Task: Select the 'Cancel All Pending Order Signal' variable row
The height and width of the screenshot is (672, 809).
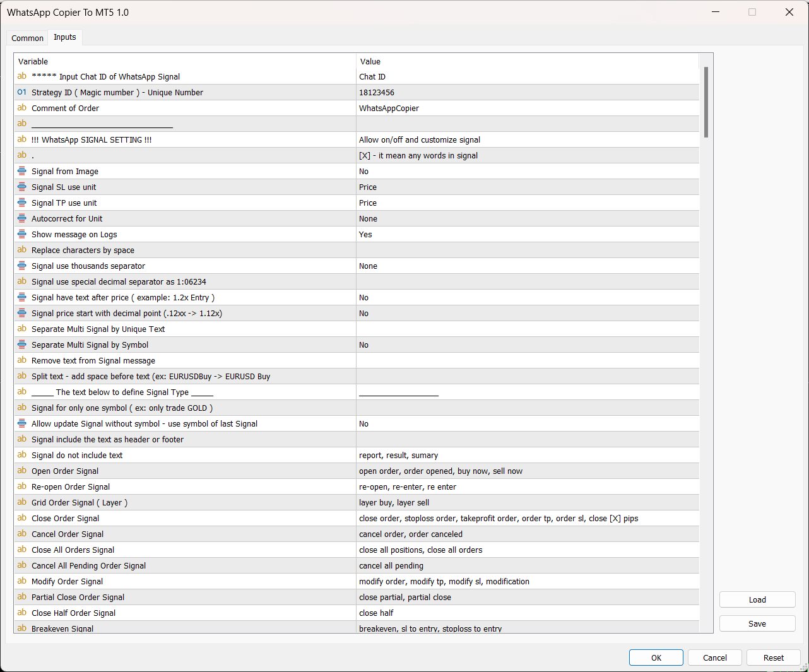Action: tap(185, 565)
